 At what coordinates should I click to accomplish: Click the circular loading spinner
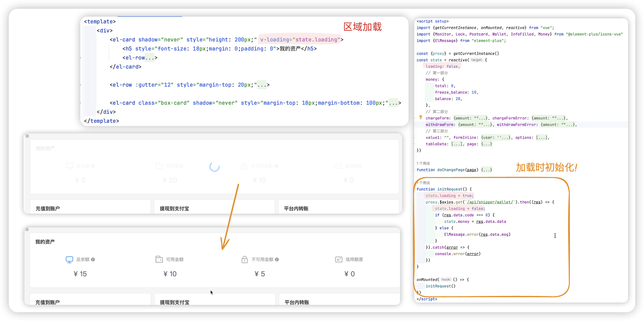[214, 167]
